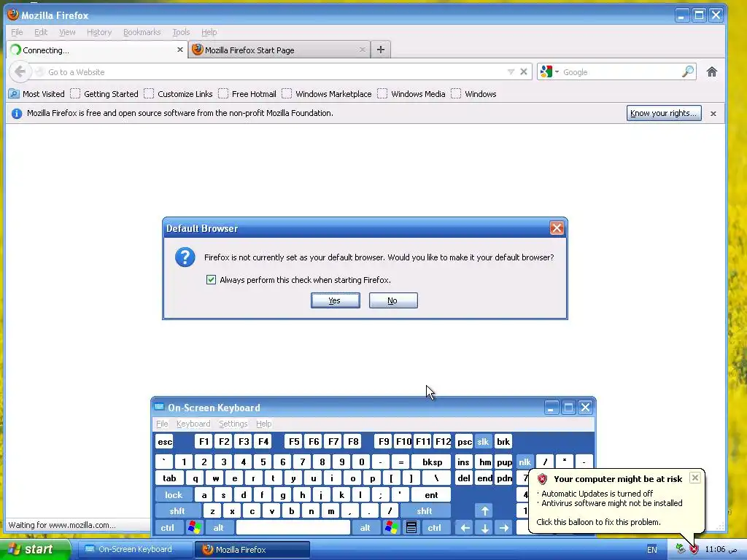Click the Windows logo key next to right alt

pos(391,528)
